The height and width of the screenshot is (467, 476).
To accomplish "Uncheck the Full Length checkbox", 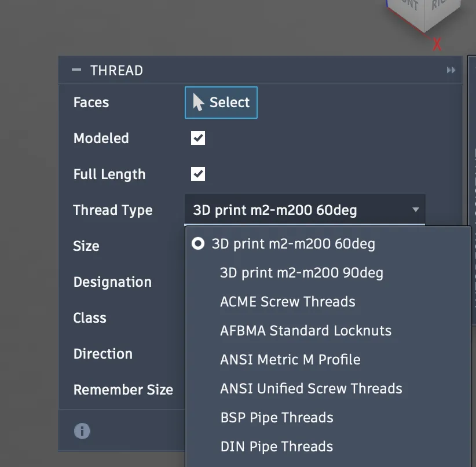I will [x=198, y=174].
